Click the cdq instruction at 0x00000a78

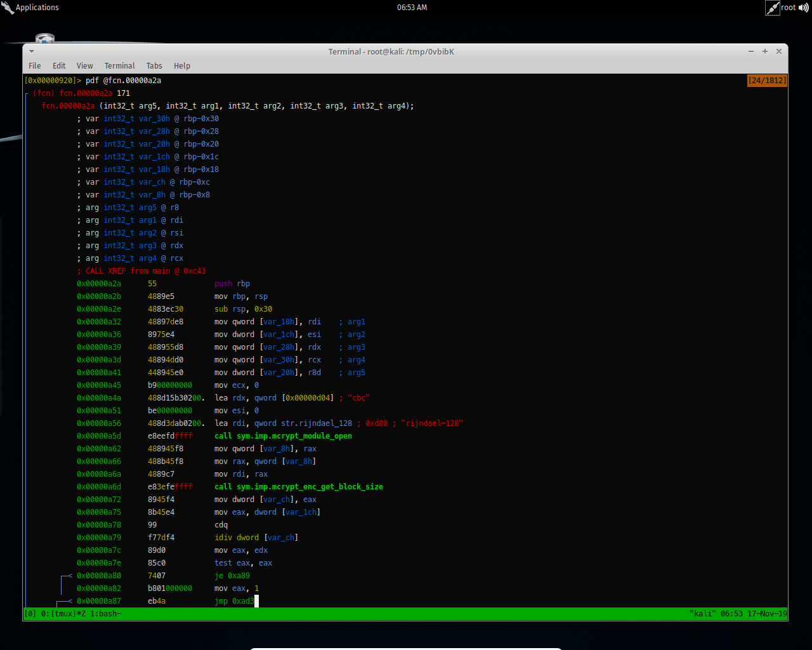[221, 525]
